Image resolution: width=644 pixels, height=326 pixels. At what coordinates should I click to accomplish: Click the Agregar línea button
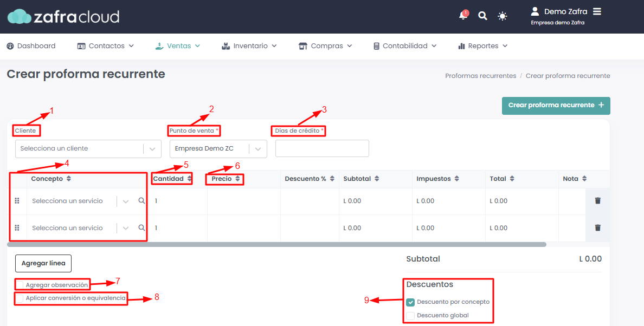click(x=43, y=263)
